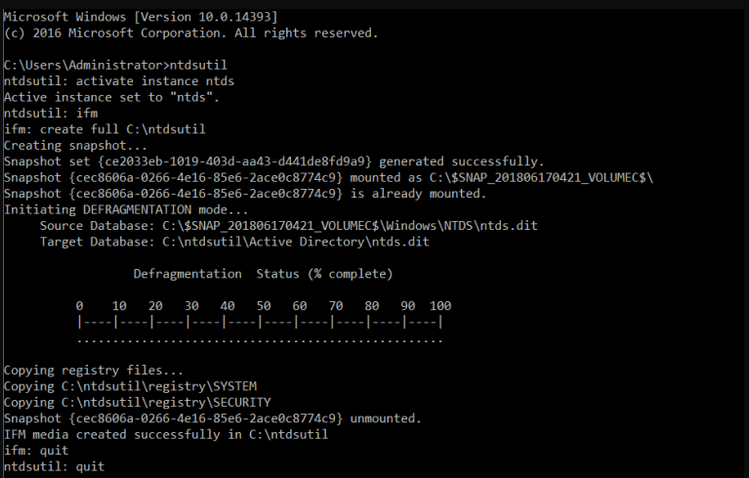Click the ntdsutil command at Administrator prompt
The height and width of the screenshot is (478, 749).
[198, 65]
